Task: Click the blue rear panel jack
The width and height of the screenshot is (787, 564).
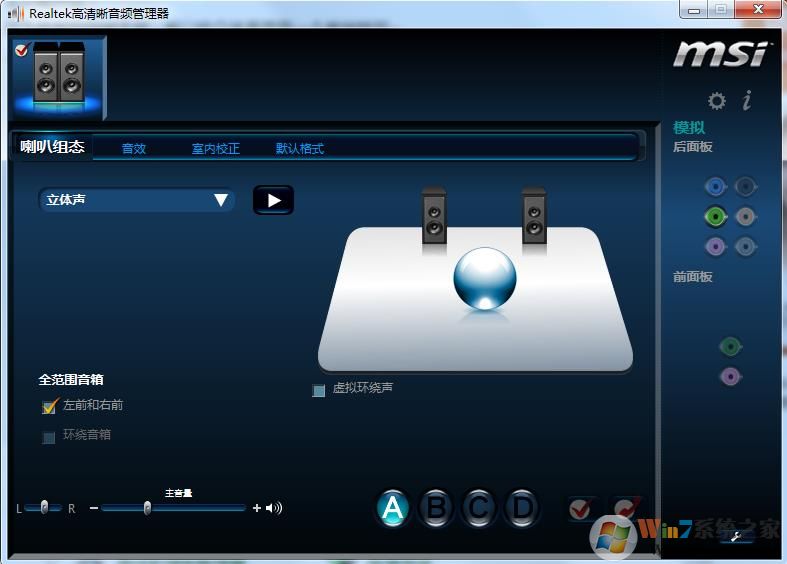Action: coord(716,187)
